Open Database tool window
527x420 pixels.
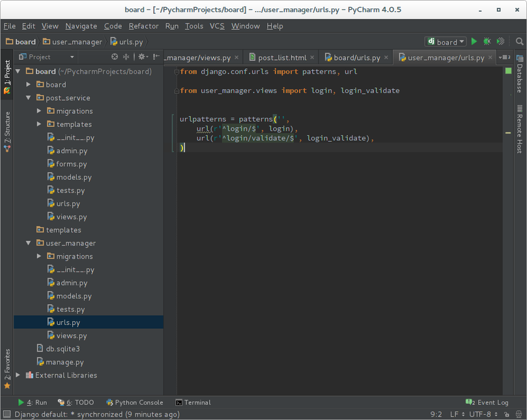coord(520,74)
